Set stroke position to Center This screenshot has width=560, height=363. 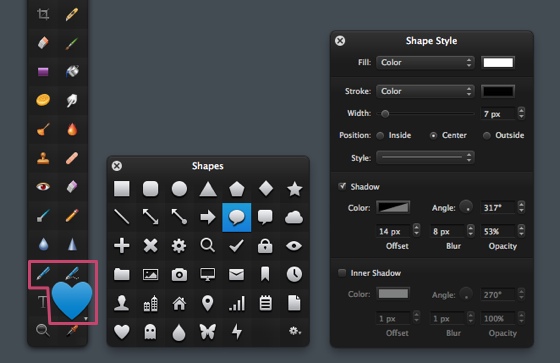coord(433,135)
